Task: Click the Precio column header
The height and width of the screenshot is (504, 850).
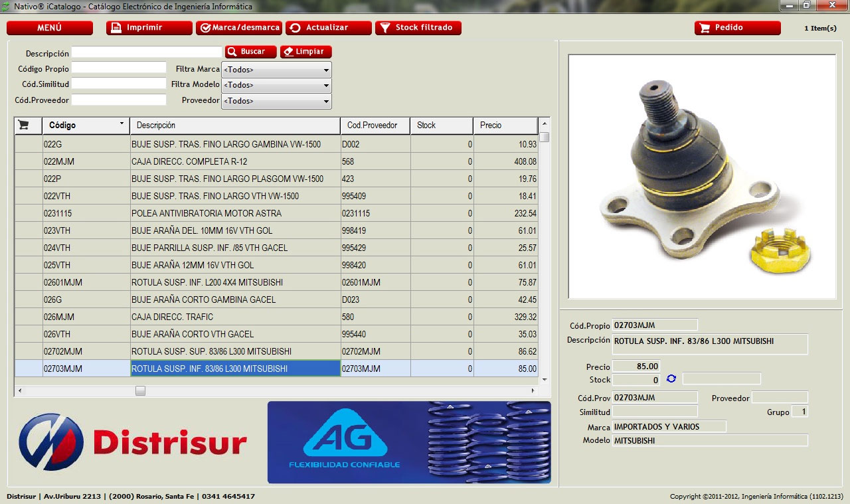Action: [x=505, y=126]
